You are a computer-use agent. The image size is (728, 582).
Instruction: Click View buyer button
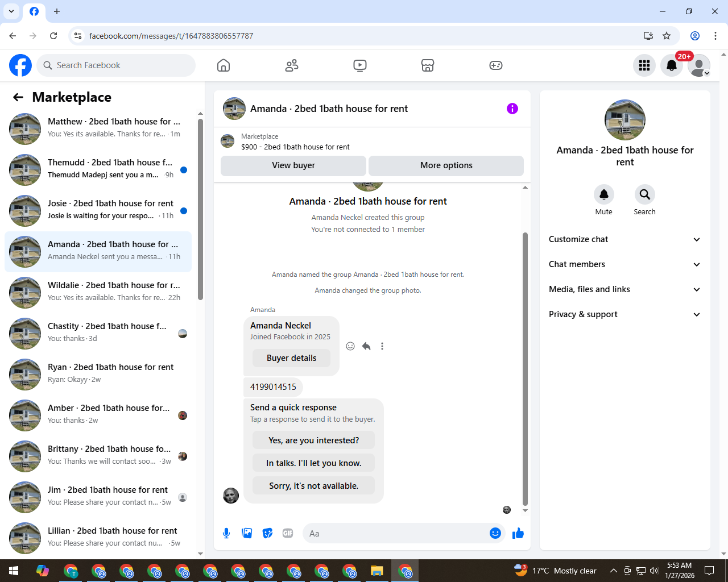pyautogui.click(x=293, y=165)
